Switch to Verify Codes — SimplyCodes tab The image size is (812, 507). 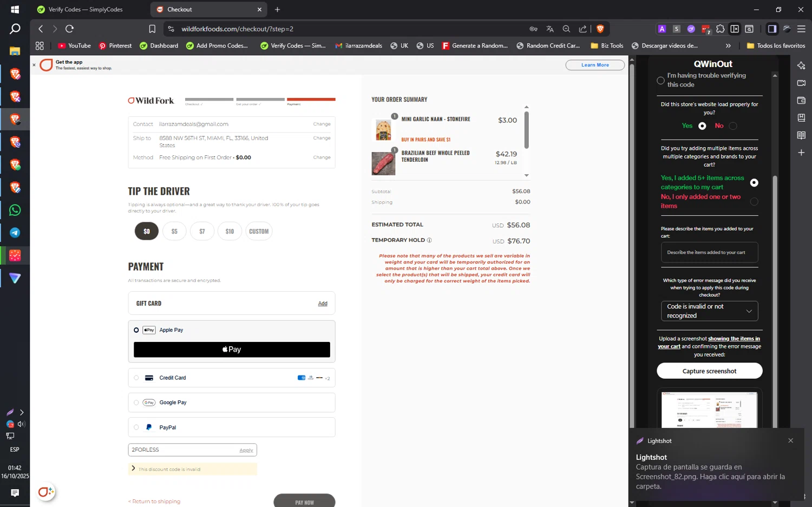[x=86, y=10]
